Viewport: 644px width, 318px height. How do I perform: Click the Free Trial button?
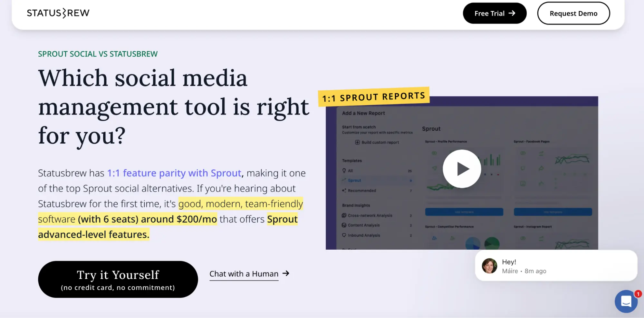pyautogui.click(x=495, y=13)
